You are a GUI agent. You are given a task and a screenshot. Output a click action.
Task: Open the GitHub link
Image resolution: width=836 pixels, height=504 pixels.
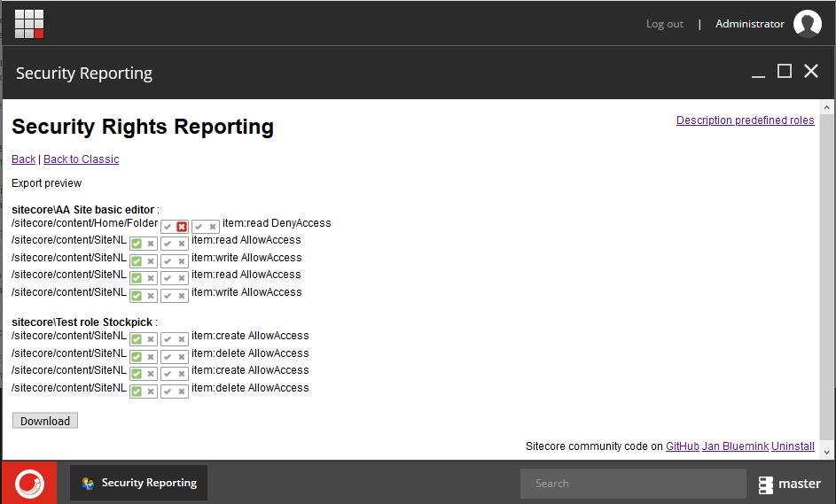tap(683, 446)
